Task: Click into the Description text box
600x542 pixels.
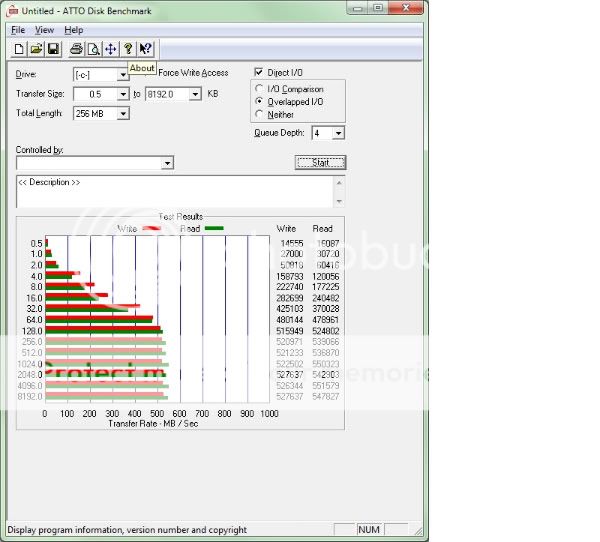Action: coord(174,192)
